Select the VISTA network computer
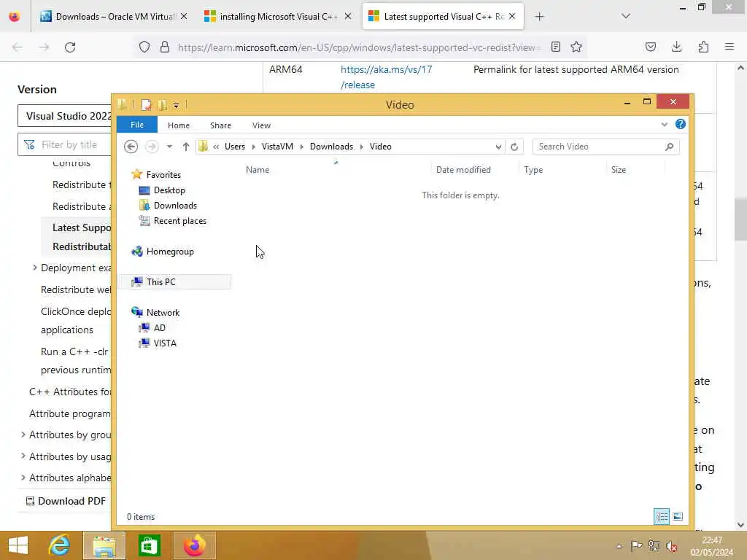 pyautogui.click(x=165, y=343)
